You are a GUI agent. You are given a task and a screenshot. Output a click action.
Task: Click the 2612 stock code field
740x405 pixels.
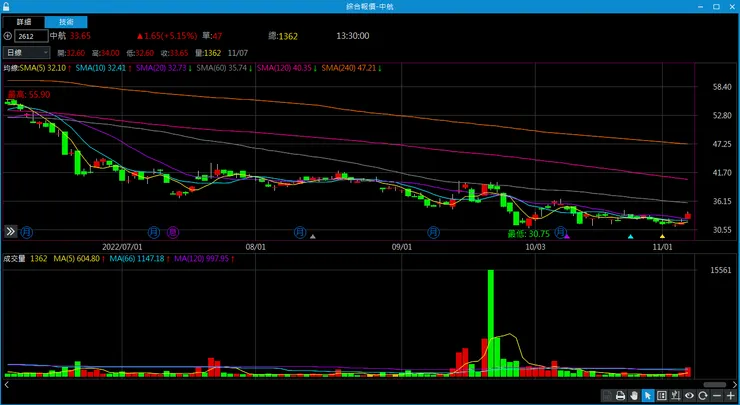pos(31,36)
